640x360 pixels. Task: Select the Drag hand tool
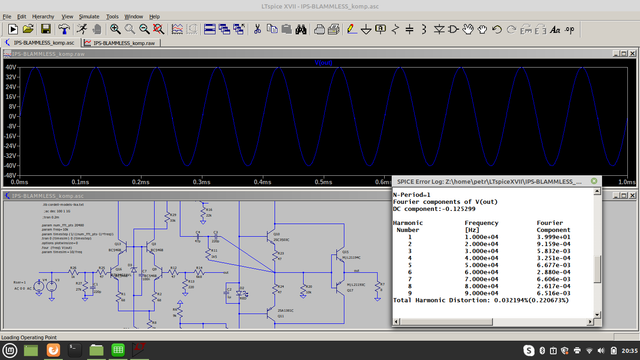coord(482,29)
